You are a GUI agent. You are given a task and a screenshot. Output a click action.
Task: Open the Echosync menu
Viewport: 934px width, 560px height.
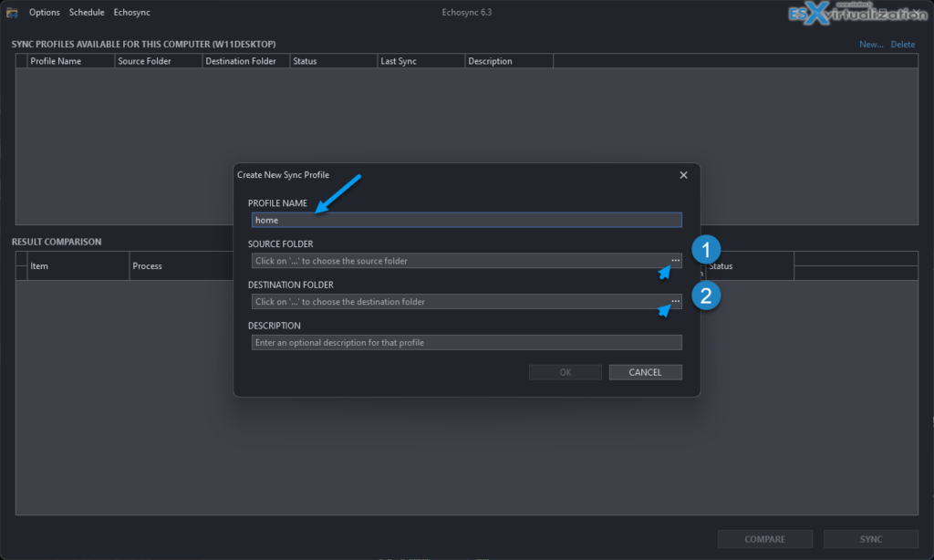pos(130,12)
